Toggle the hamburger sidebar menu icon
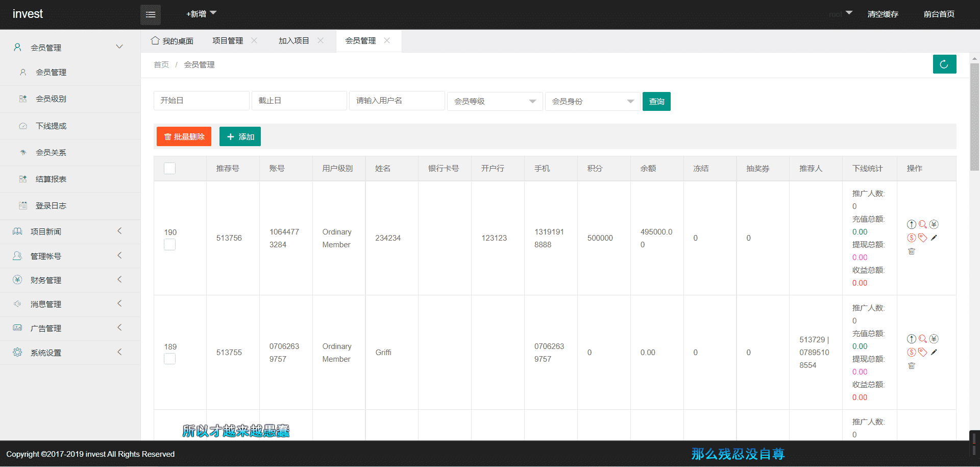The width and height of the screenshot is (980, 467). pyautogui.click(x=151, y=14)
